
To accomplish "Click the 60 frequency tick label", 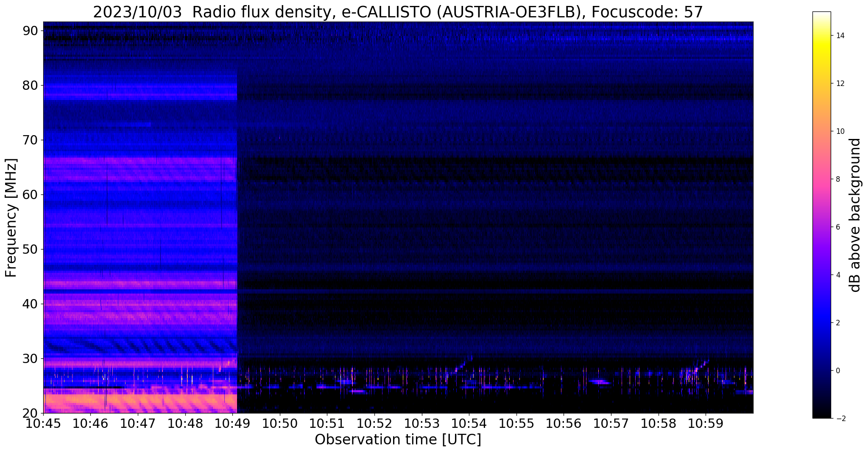I will click(31, 194).
